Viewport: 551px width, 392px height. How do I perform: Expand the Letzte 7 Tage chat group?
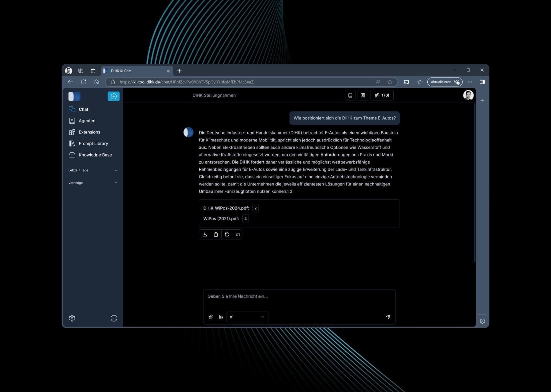[x=93, y=170]
